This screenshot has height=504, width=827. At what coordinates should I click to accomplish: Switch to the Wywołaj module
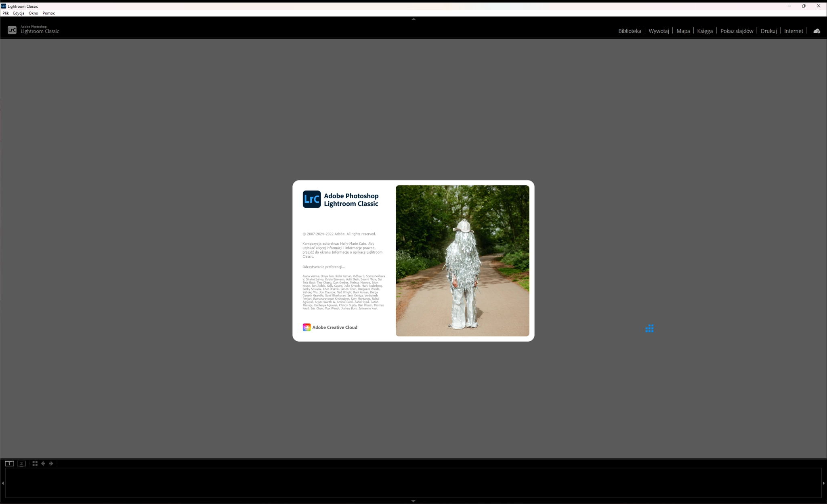coord(659,31)
